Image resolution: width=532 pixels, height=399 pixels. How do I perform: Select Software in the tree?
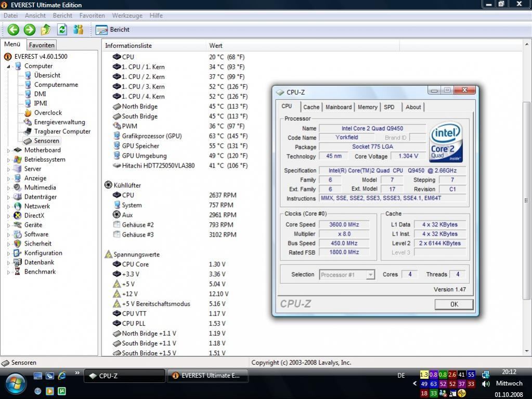pos(36,235)
